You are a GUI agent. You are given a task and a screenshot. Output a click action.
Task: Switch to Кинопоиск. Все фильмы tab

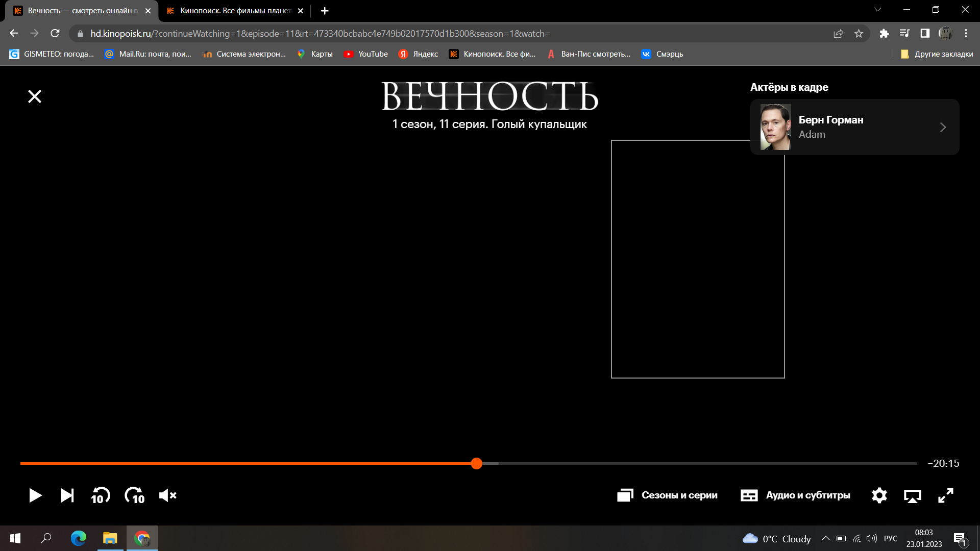coord(235,11)
